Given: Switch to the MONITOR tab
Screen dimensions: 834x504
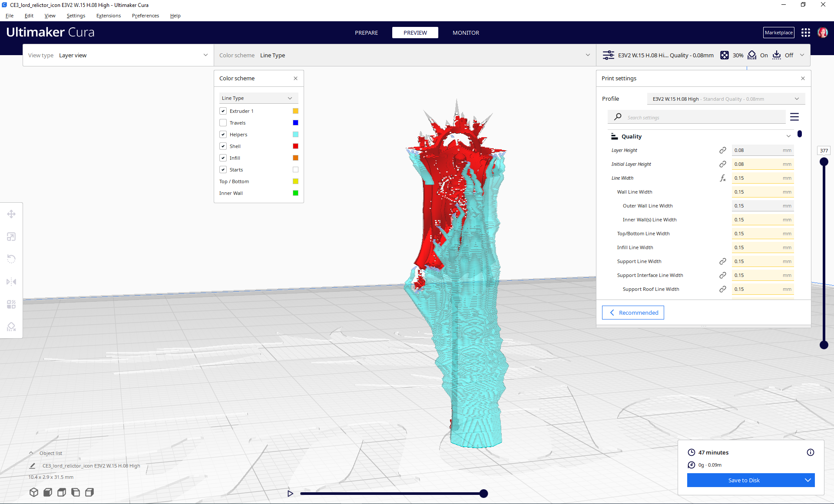Looking at the screenshot, I should click(x=466, y=33).
